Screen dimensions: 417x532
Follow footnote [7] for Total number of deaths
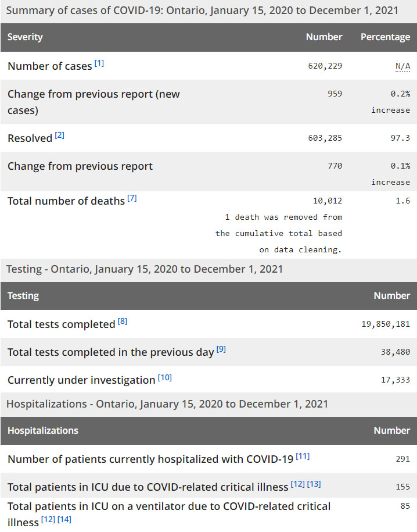click(x=132, y=198)
